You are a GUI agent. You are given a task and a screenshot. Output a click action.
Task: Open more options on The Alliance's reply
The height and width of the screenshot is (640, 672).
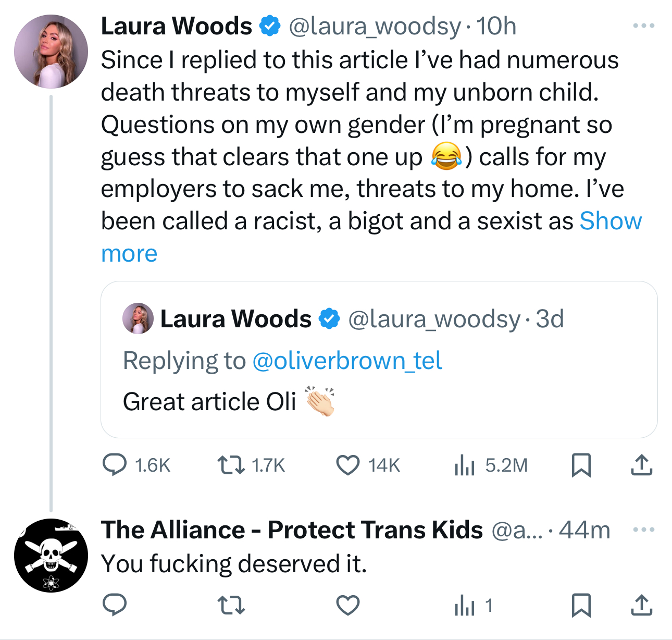[x=643, y=530]
